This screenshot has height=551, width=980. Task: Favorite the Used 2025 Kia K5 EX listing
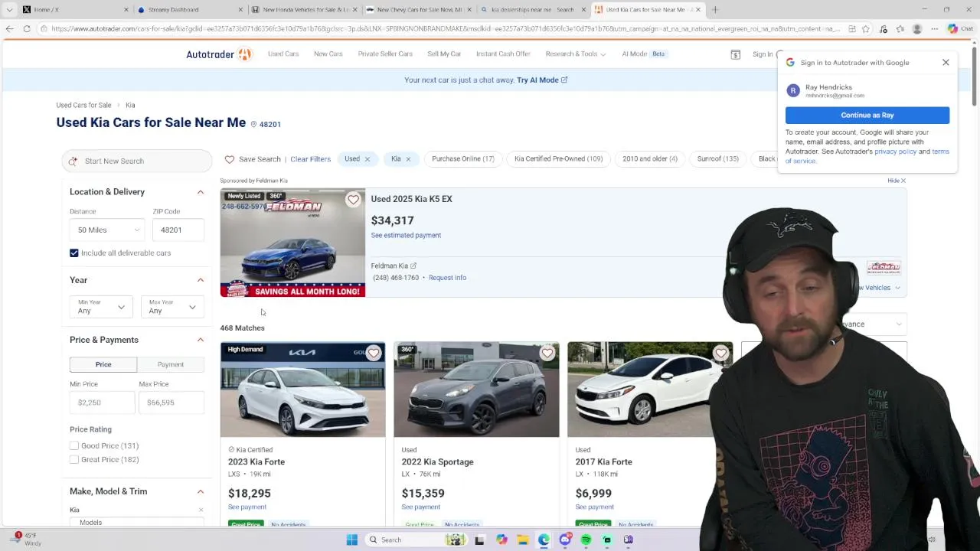[x=353, y=200]
